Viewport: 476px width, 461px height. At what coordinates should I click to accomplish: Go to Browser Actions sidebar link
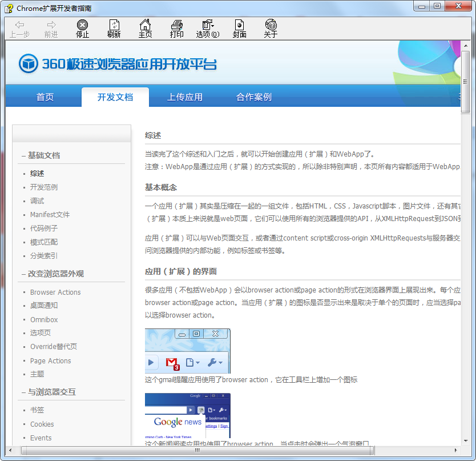coord(55,292)
